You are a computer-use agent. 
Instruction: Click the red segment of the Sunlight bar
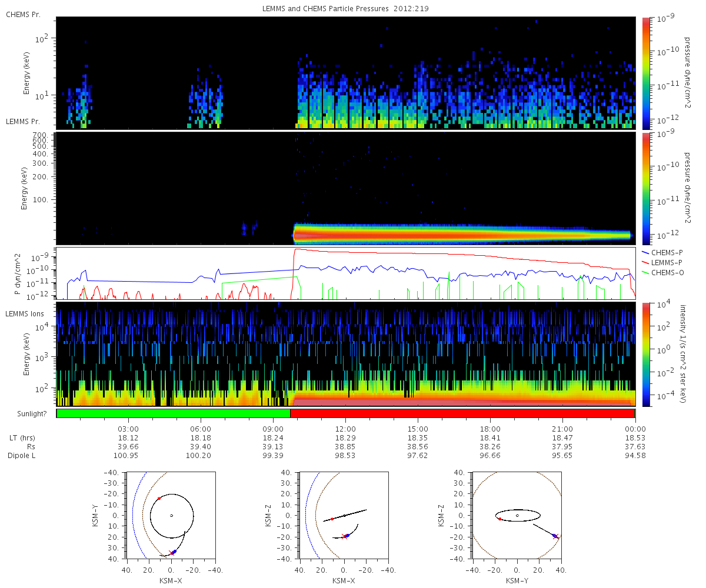pos(462,413)
